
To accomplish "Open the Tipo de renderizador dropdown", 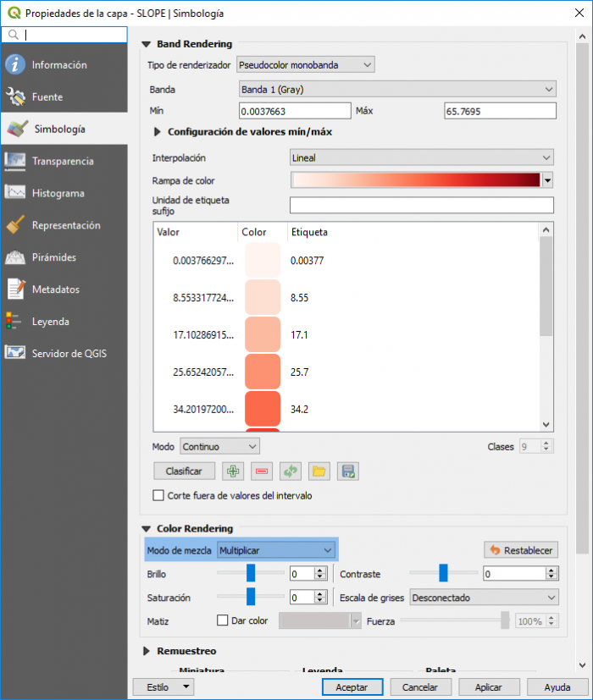I will pyautogui.click(x=305, y=65).
